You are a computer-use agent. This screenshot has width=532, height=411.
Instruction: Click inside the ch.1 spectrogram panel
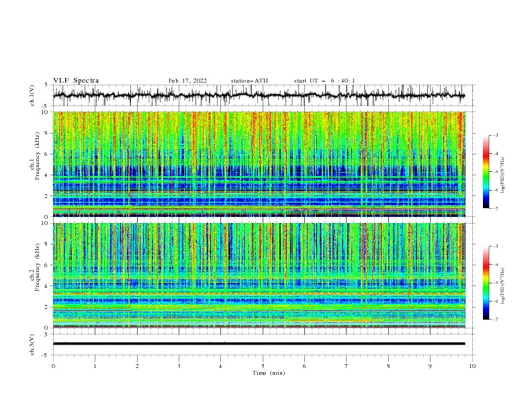pos(259,164)
